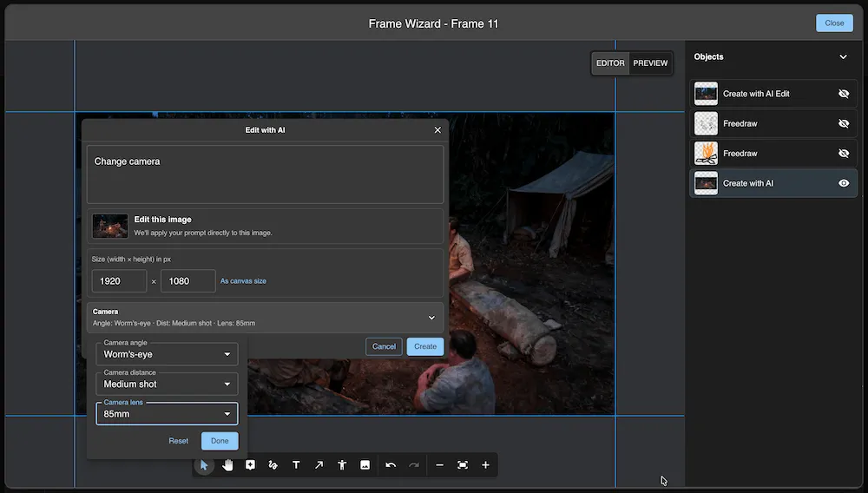Switch to the PREVIEW tab
The height and width of the screenshot is (493, 868).
[650, 63]
